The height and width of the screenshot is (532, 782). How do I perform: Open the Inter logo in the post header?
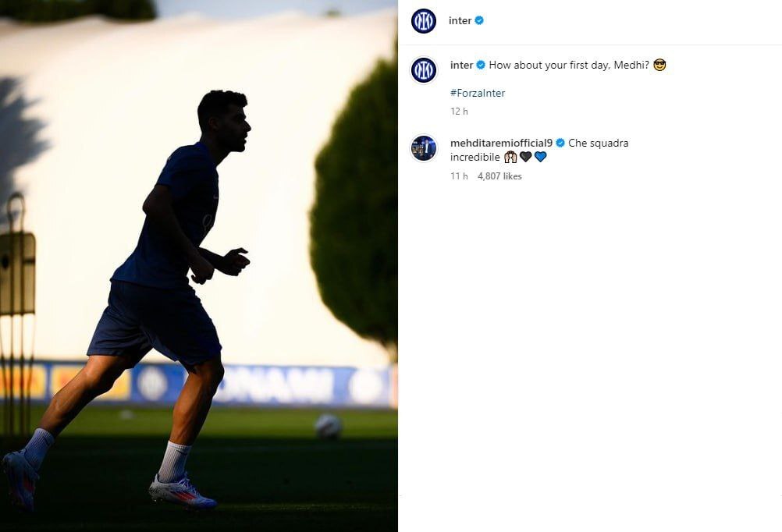click(424, 21)
